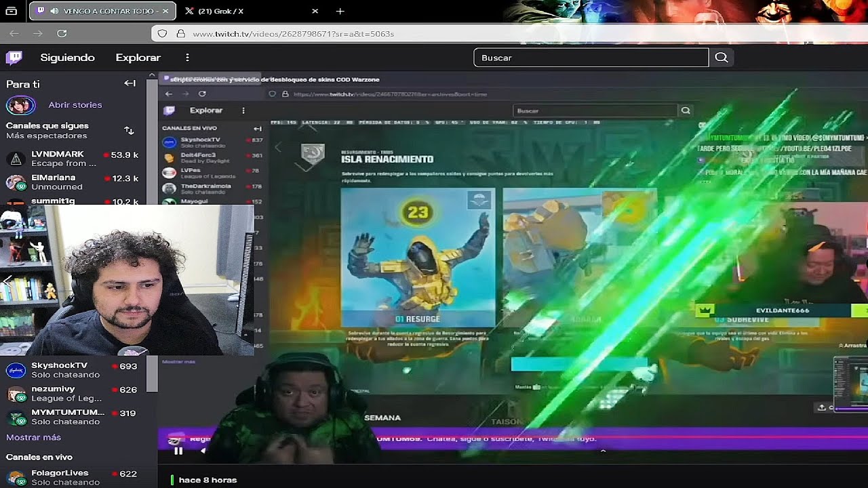Screen dimensions: 868x488
Task: Switch to the VENGO A CONTAR TODO tab
Action: [x=101, y=11]
